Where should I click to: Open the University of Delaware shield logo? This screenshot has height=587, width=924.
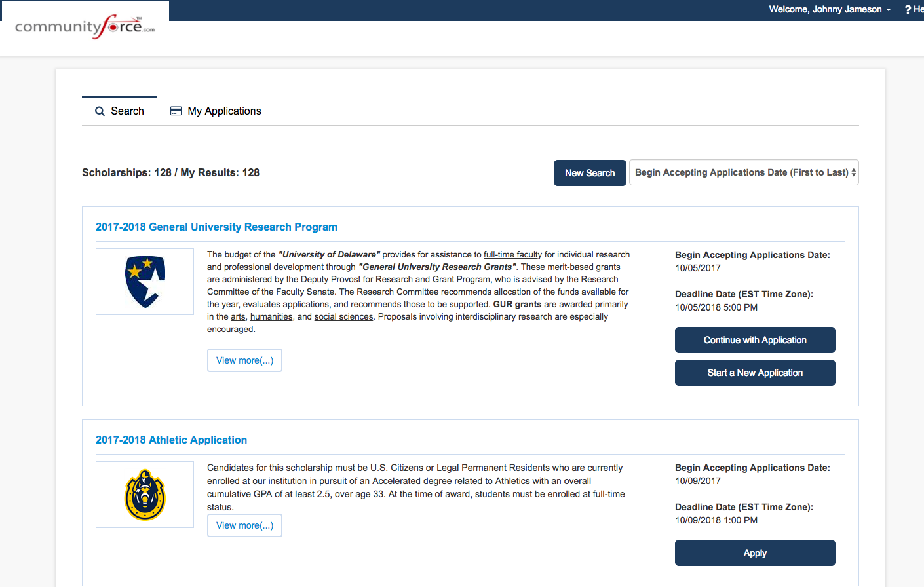145,282
